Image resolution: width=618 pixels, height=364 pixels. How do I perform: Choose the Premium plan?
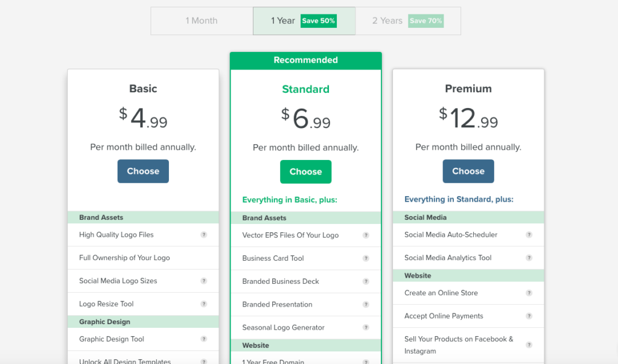point(468,171)
